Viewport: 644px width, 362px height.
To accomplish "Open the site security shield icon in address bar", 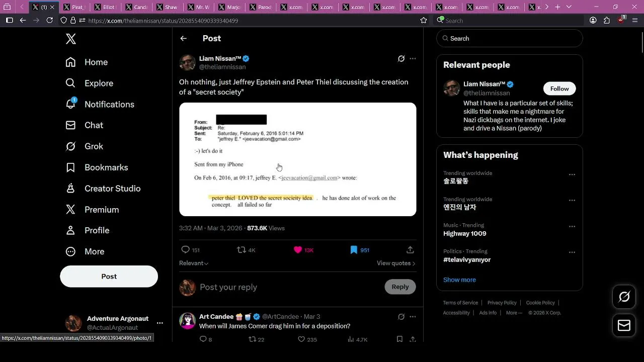I will coord(63,21).
